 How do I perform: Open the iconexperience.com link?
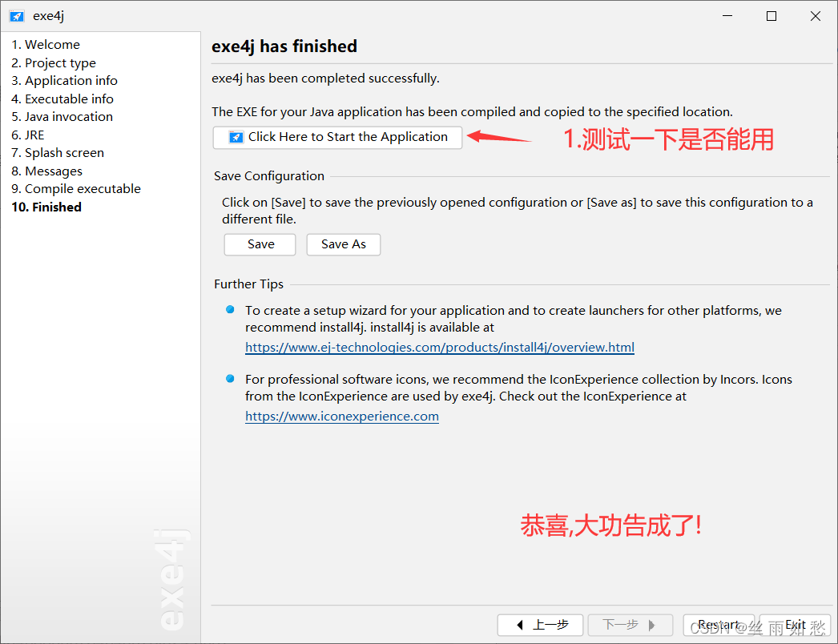pyautogui.click(x=341, y=417)
